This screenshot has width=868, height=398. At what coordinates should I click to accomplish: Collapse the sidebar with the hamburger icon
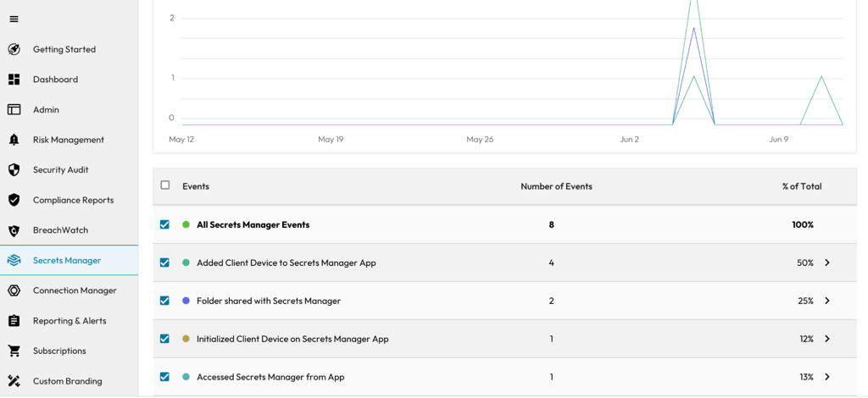click(14, 19)
